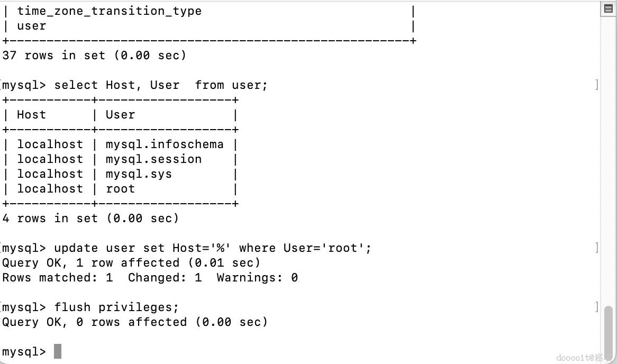
Task: Click the split pane icon in top-right corner
Action: point(608,8)
